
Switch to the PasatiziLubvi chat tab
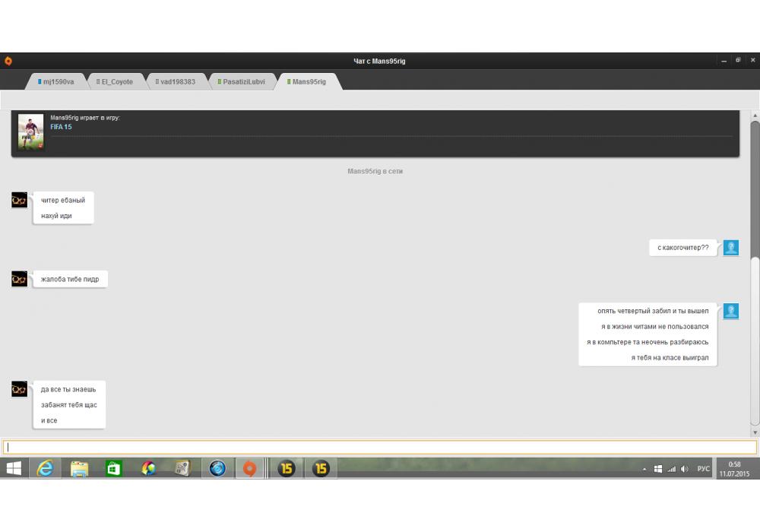(x=242, y=81)
